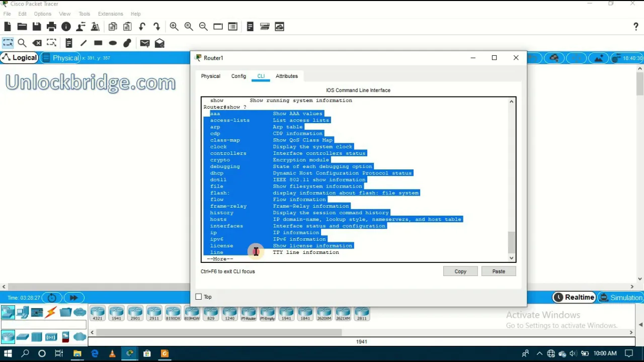Pick the 819IOX router device
Image resolution: width=644 pixels, height=362 pixels.
(x=173, y=314)
